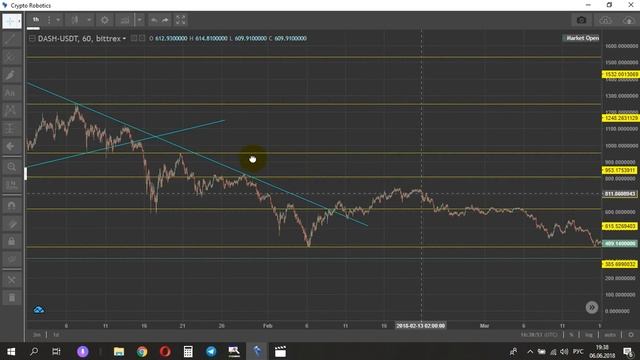Click the green current price label
The image size is (640, 360).
620,244
